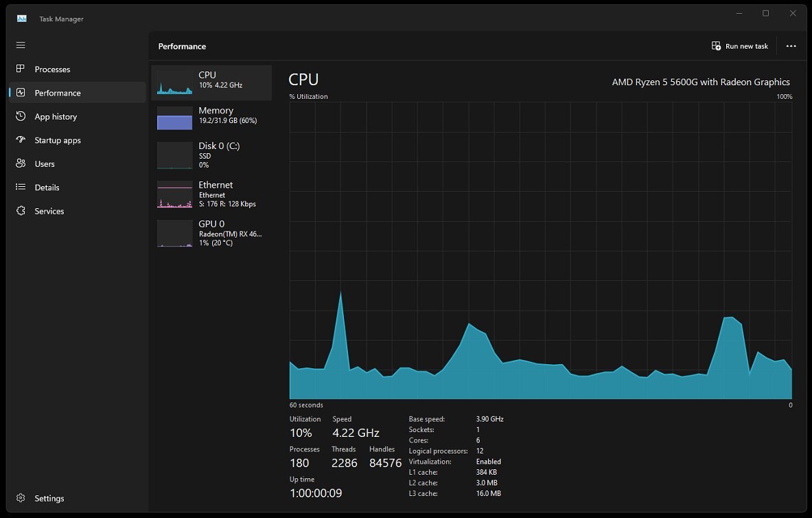
Task: Close the Task Manager window
Action: tap(793, 14)
